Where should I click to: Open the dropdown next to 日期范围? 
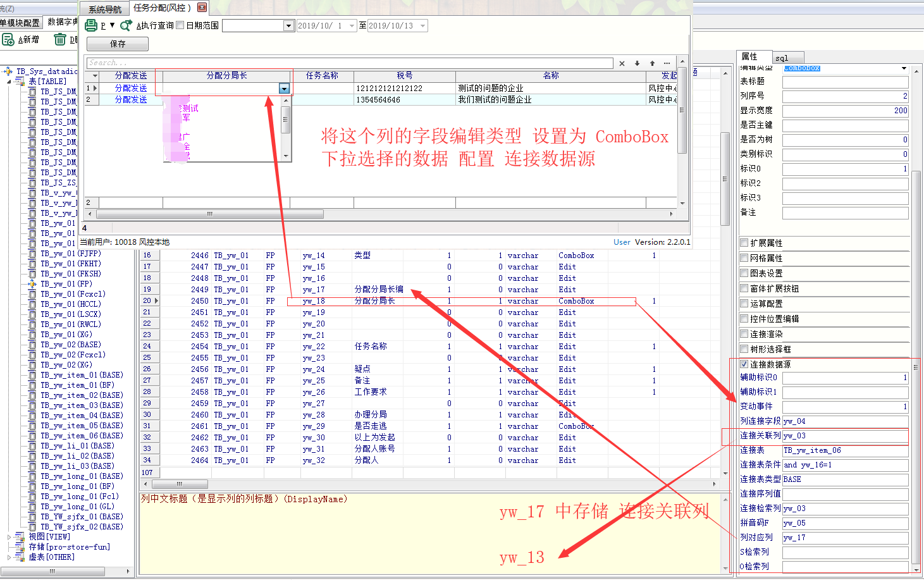(x=289, y=26)
